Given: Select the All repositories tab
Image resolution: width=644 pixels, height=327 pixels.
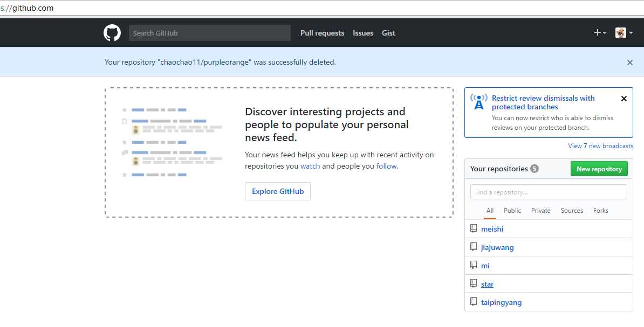Looking at the screenshot, I should pyautogui.click(x=490, y=211).
